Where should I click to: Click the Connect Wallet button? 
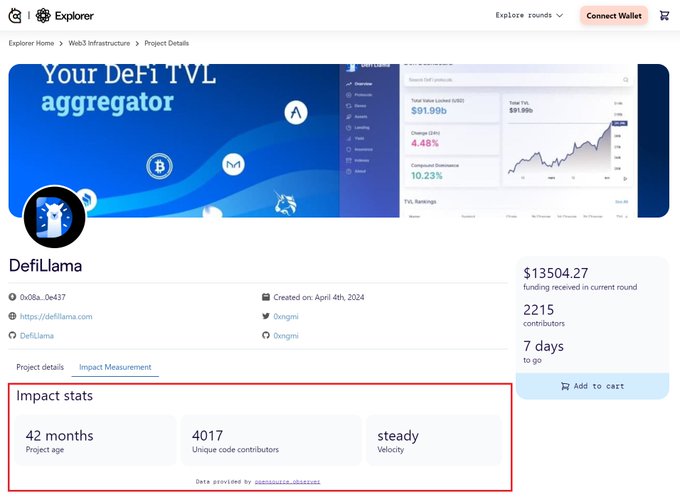coord(614,16)
